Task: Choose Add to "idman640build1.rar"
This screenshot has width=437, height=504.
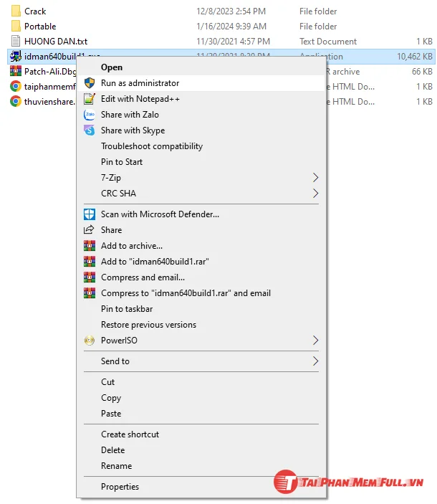Action: pyautogui.click(x=201, y=262)
